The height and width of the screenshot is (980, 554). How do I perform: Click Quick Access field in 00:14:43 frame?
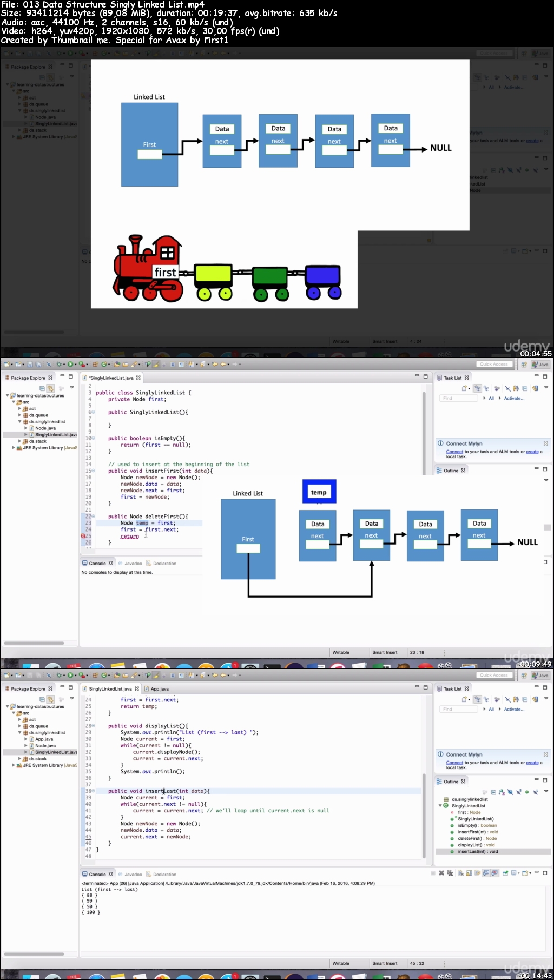pyautogui.click(x=494, y=675)
